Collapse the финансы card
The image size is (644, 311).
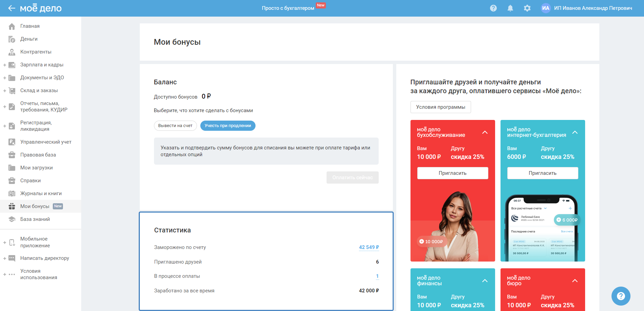485,281
